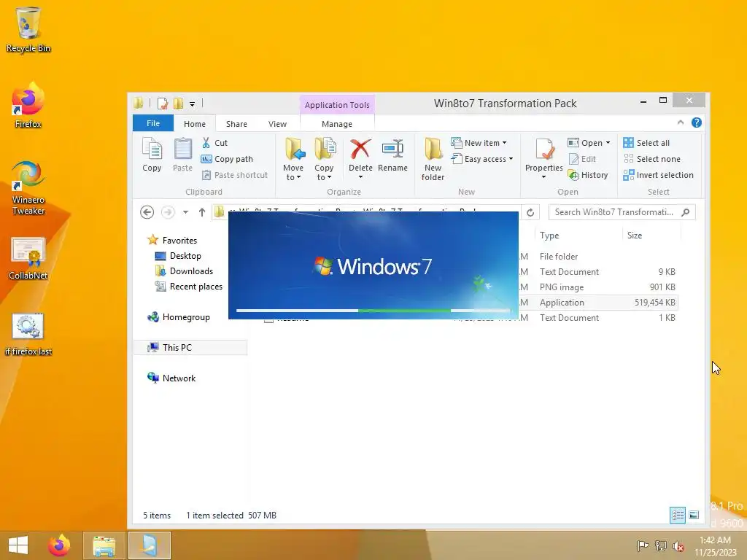The height and width of the screenshot is (560, 747).
Task: Click the Windows 7 splash progress bar
Action: click(373, 311)
